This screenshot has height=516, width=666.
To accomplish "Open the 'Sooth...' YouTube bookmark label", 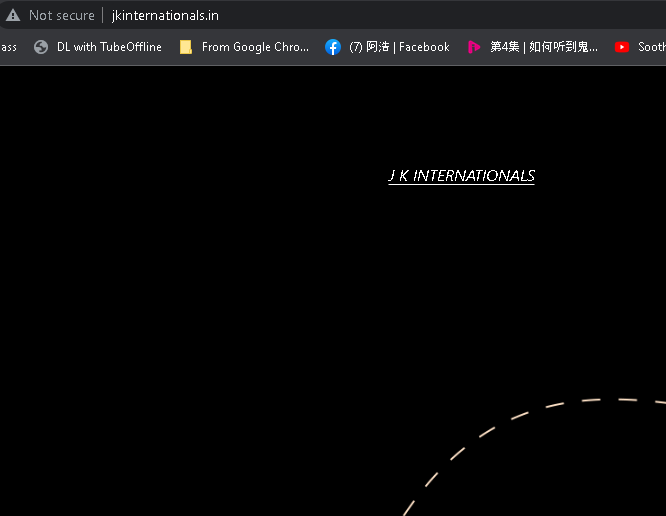I will point(651,47).
